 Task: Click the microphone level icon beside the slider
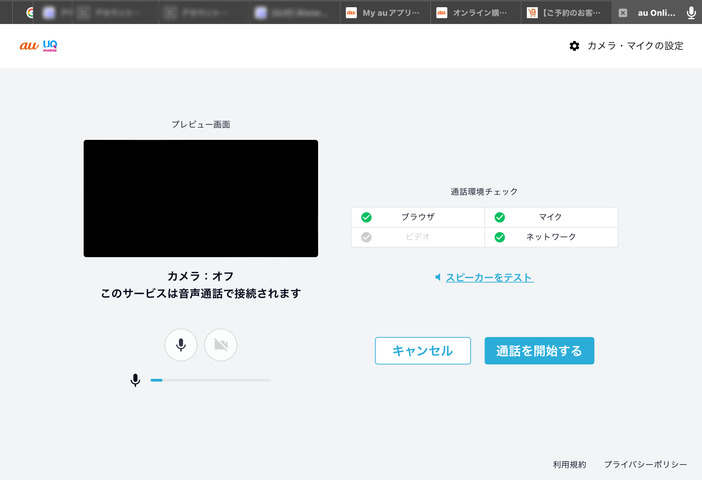click(x=135, y=380)
